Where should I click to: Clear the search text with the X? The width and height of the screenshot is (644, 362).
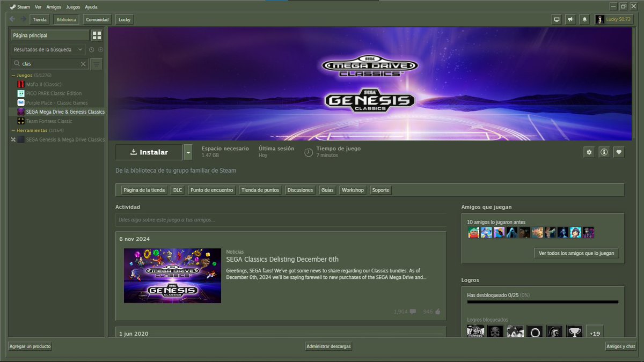pos(83,64)
